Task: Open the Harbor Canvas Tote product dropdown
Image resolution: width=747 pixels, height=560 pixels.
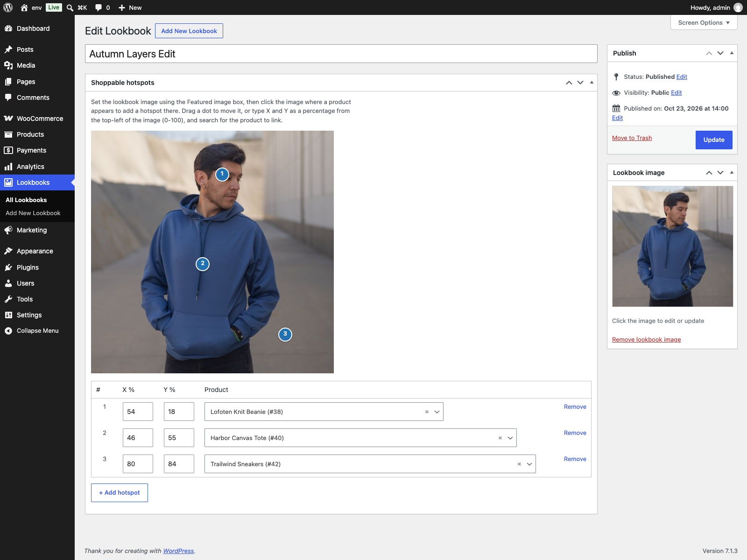Action: (x=510, y=438)
